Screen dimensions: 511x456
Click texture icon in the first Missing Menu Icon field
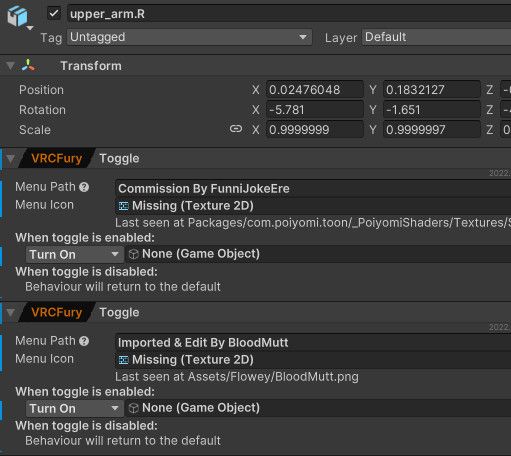pos(124,206)
